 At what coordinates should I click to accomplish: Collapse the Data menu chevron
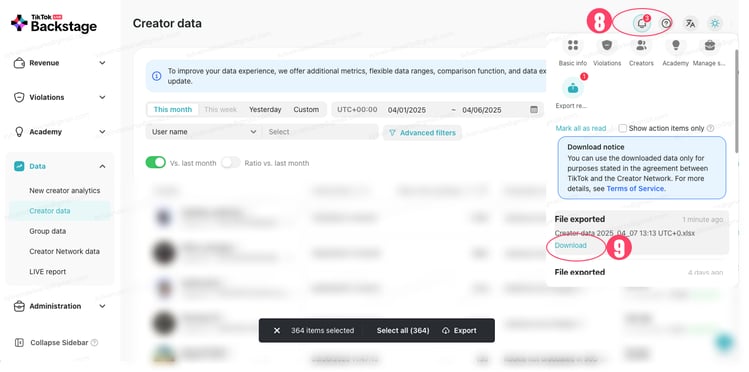click(x=102, y=166)
